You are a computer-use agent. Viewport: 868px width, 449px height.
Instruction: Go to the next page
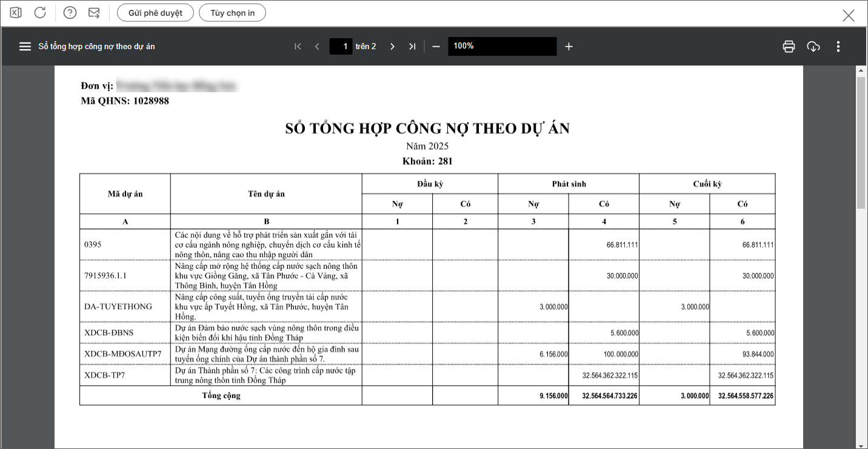pos(392,47)
